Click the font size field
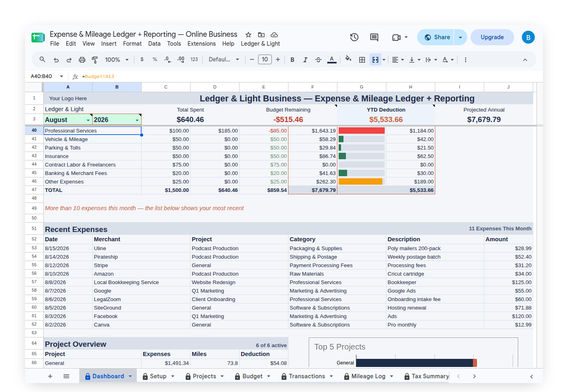This screenshot has height=392, width=568. click(265, 59)
